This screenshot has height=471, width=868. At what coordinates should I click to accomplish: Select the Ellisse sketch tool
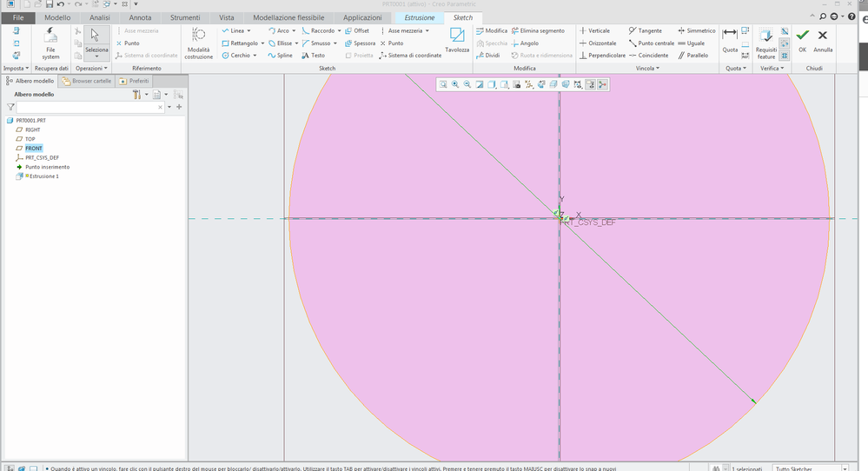(280, 43)
